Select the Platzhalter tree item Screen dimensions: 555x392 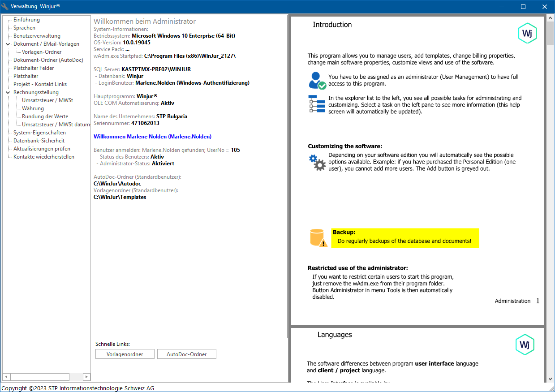pos(26,76)
